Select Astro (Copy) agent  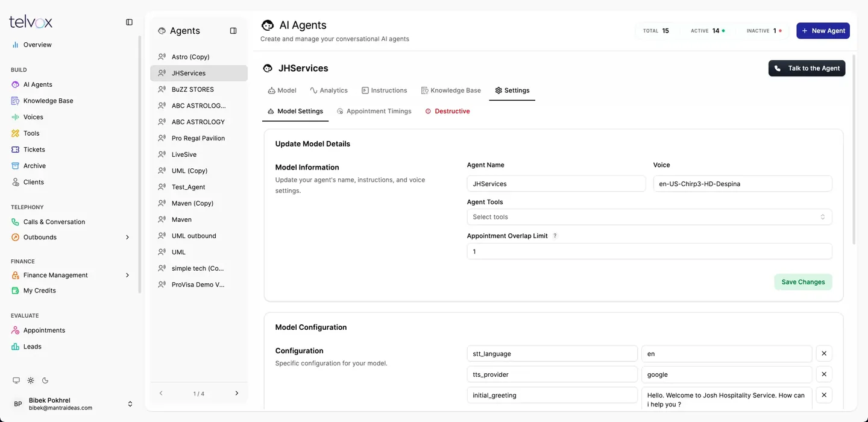point(199,57)
